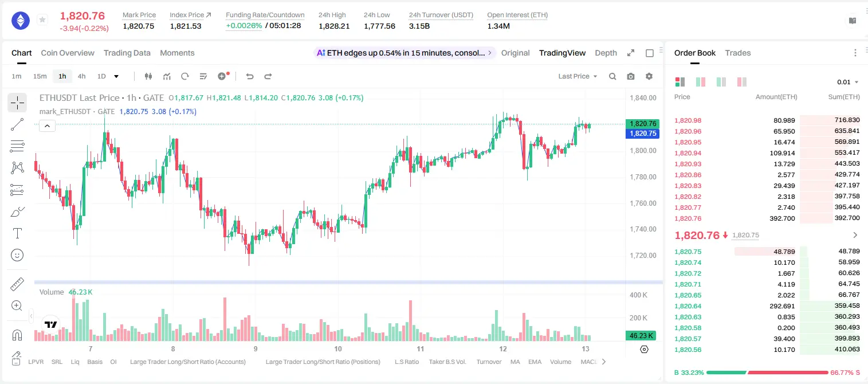
Task: Add ETH to favorites with star
Action: pos(42,20)
